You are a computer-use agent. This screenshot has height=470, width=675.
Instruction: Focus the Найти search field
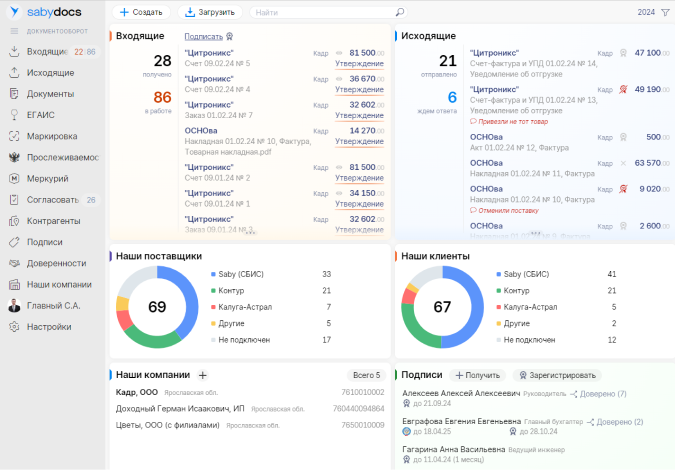[324, 12]
